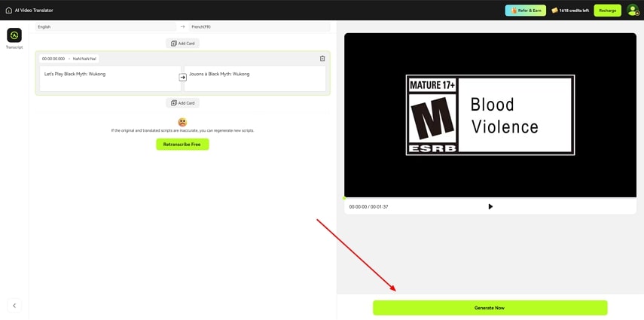The image size is (644, 320).
Task: Open the Transcript panel icon
Action: click(x=14, y=35)
